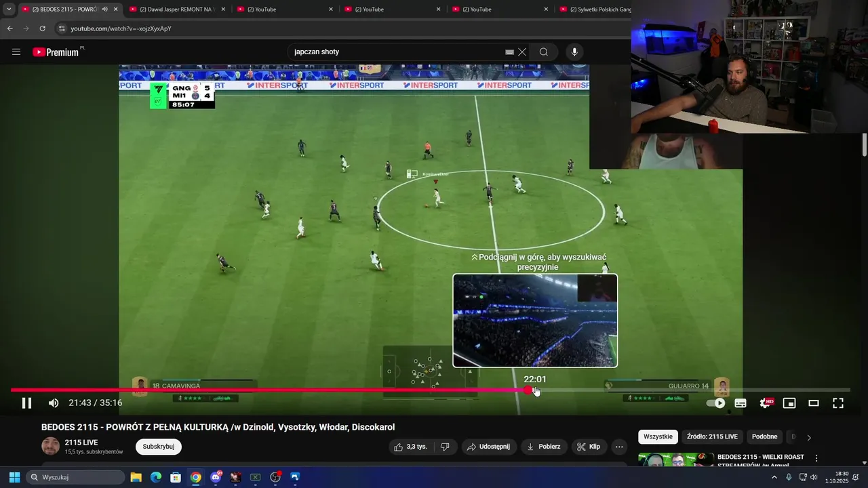
Task: Click the address bar URL
Action: (121, 28)
